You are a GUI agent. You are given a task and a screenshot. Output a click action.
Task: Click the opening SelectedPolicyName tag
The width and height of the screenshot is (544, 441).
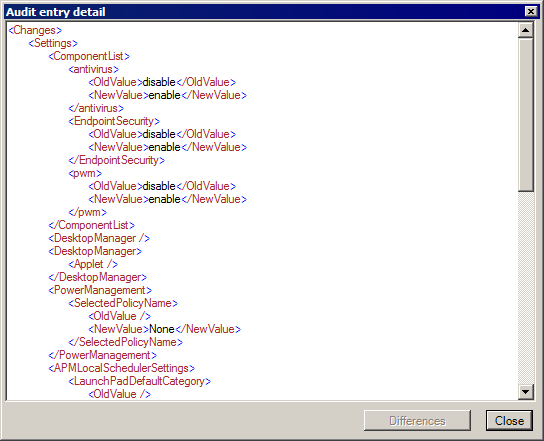[123, 303]
